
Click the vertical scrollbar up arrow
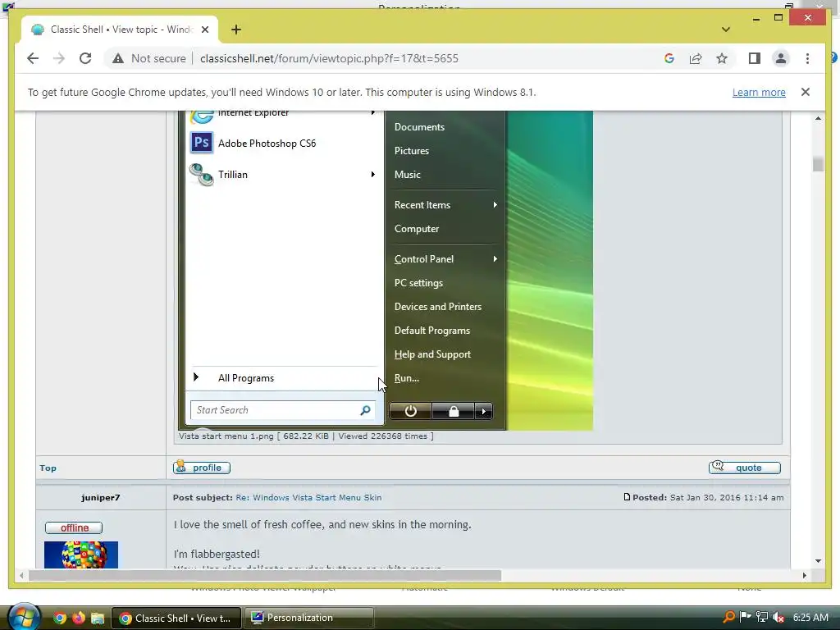[818, 118]
